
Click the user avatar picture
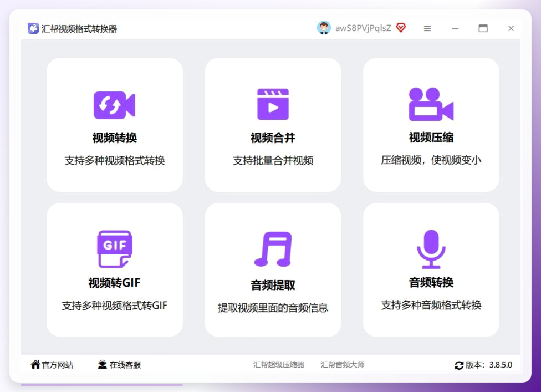pos(324,28)
